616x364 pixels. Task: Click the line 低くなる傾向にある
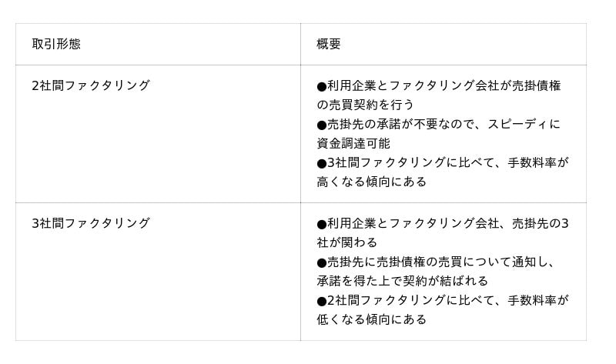[x=371, y=319]
